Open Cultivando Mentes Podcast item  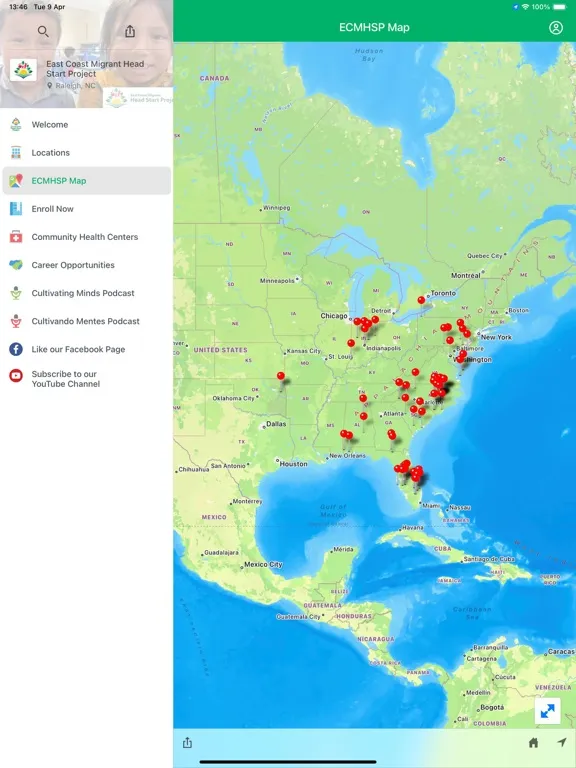[87, 321]
